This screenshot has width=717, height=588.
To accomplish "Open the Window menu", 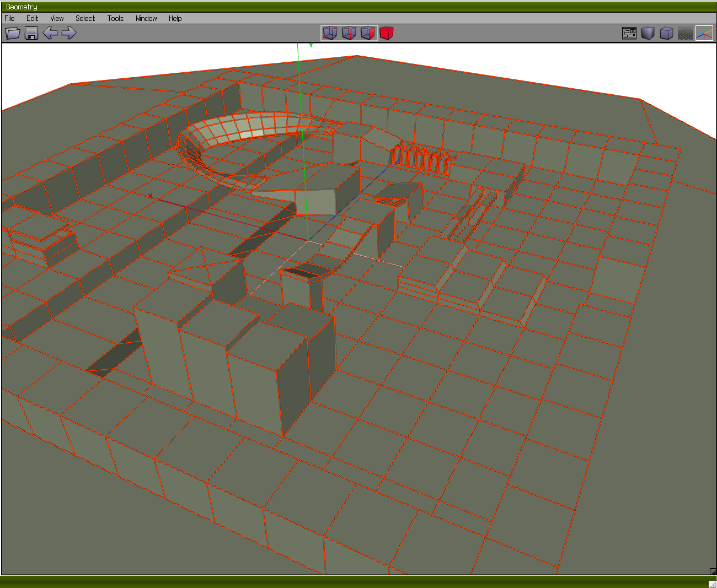I will pyautogui.click(x=147, y=18).
